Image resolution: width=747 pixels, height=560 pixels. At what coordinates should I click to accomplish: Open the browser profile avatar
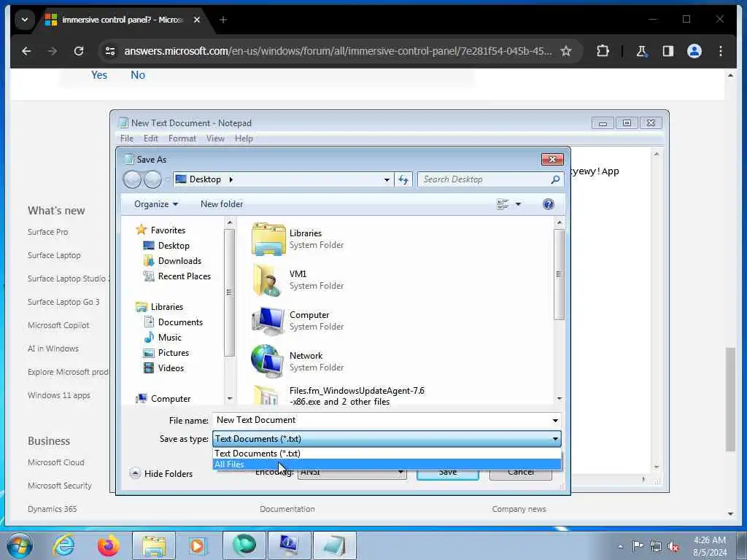click(694, 51)
